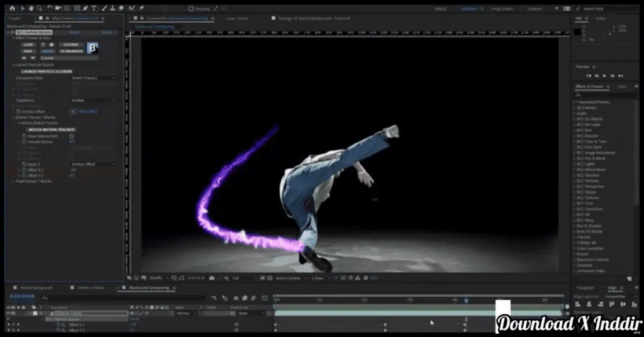Click the timeline current time indicator playhead

[x=466, y=301]
